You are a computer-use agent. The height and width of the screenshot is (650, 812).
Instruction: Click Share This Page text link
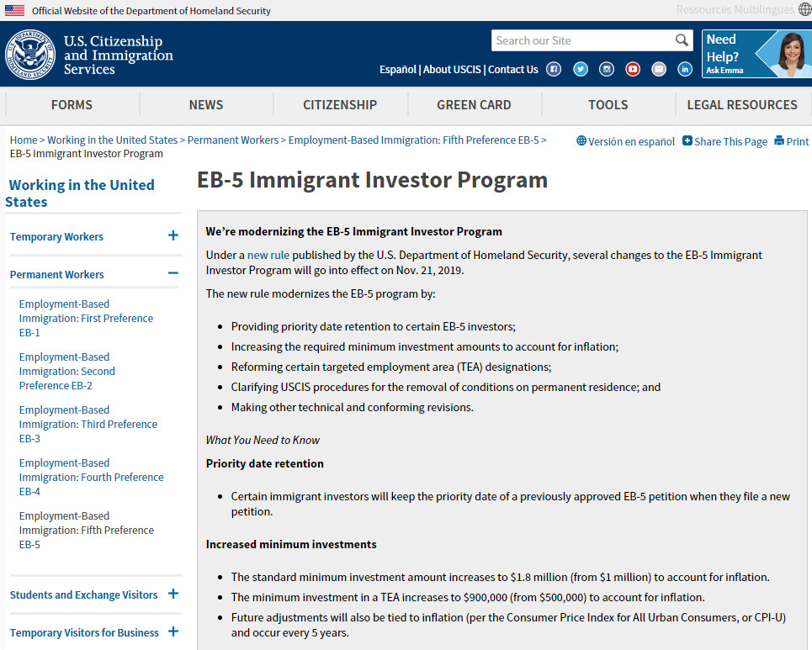730,142
